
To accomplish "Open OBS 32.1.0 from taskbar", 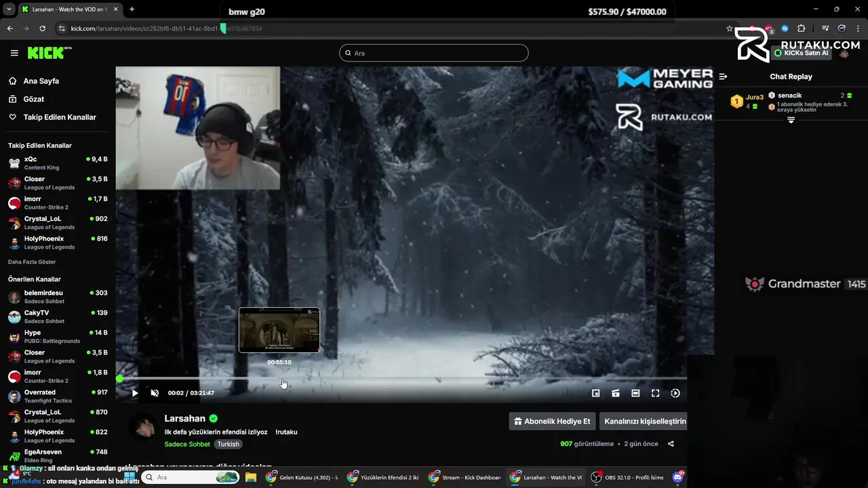I will (627, 477).
